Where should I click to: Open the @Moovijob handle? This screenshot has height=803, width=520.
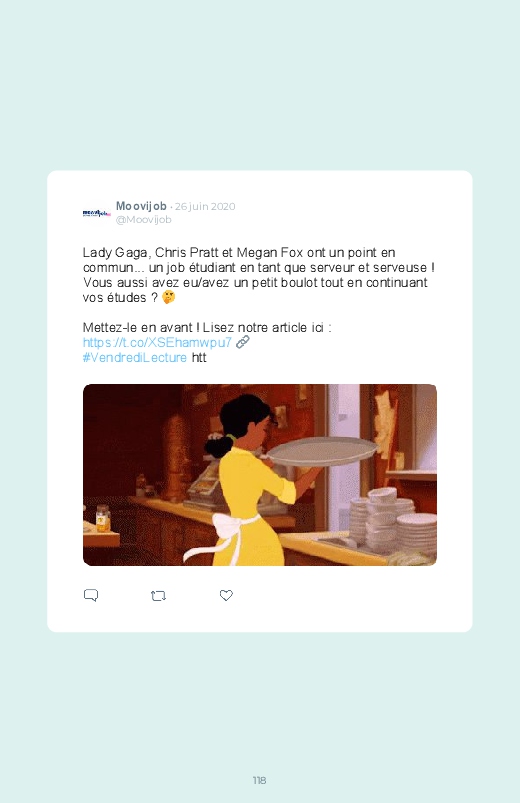point(143,219)
